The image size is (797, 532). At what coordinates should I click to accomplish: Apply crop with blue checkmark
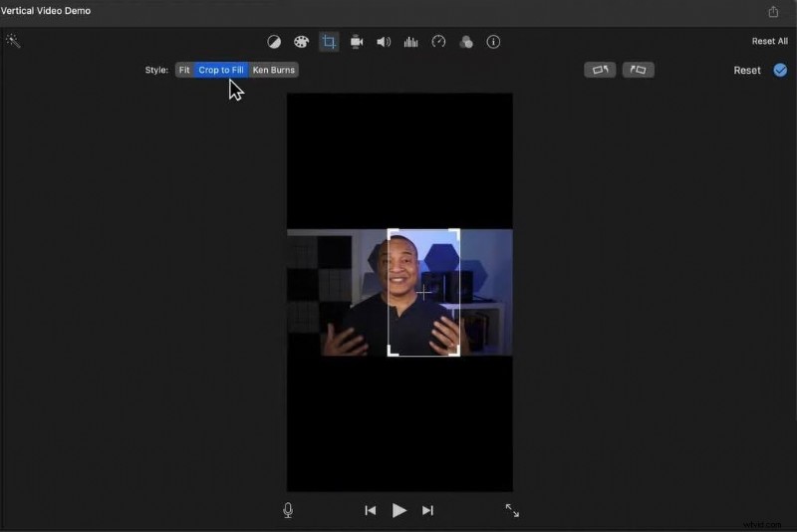click(x=780, y=70)
